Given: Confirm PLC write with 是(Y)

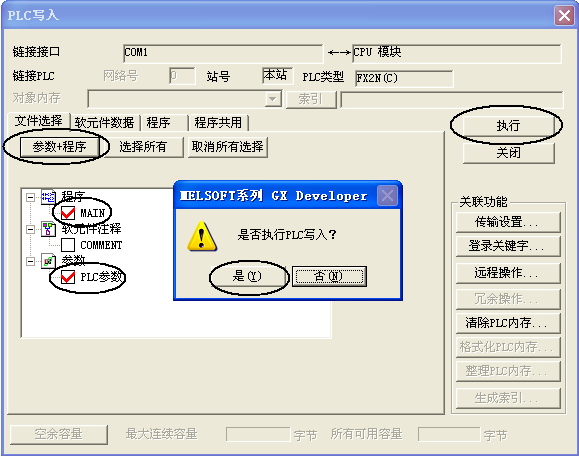Looking at the screenshot, I should (x=247, y=276).
